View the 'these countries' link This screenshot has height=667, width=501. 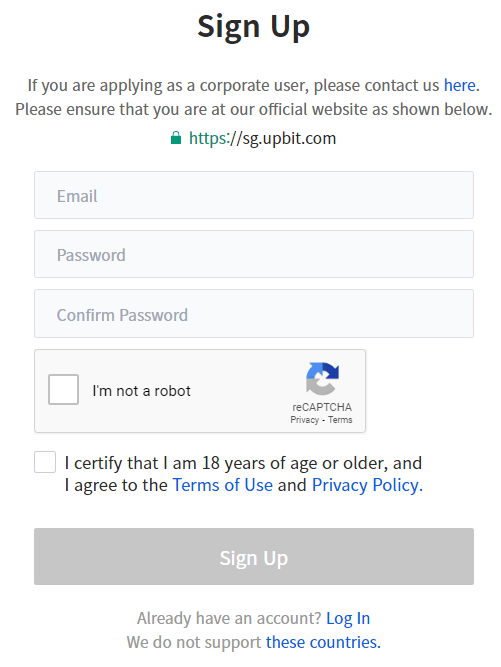[323, 642]
